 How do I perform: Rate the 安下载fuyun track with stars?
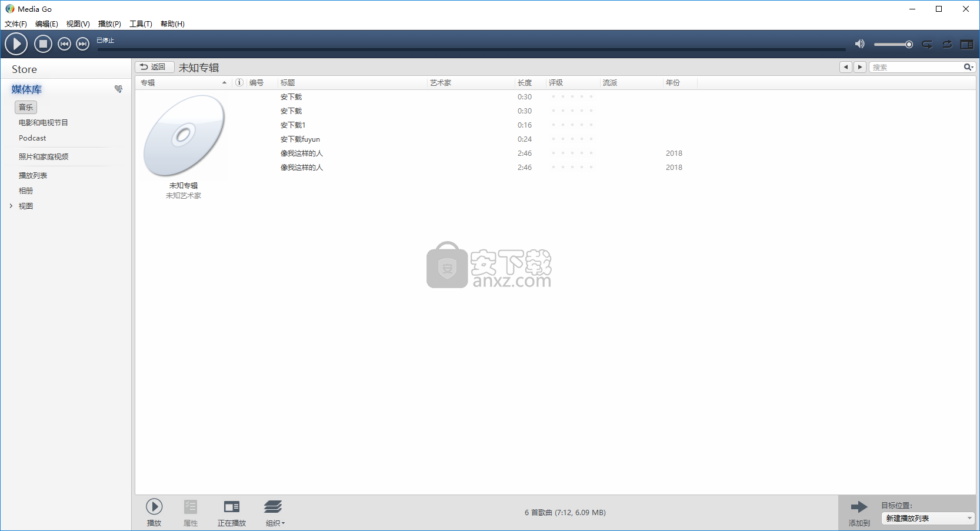point(572,139)
